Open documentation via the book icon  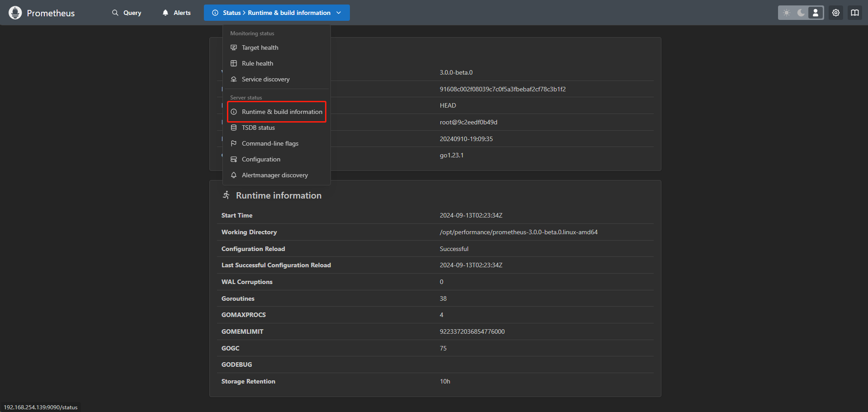[855, 13]
